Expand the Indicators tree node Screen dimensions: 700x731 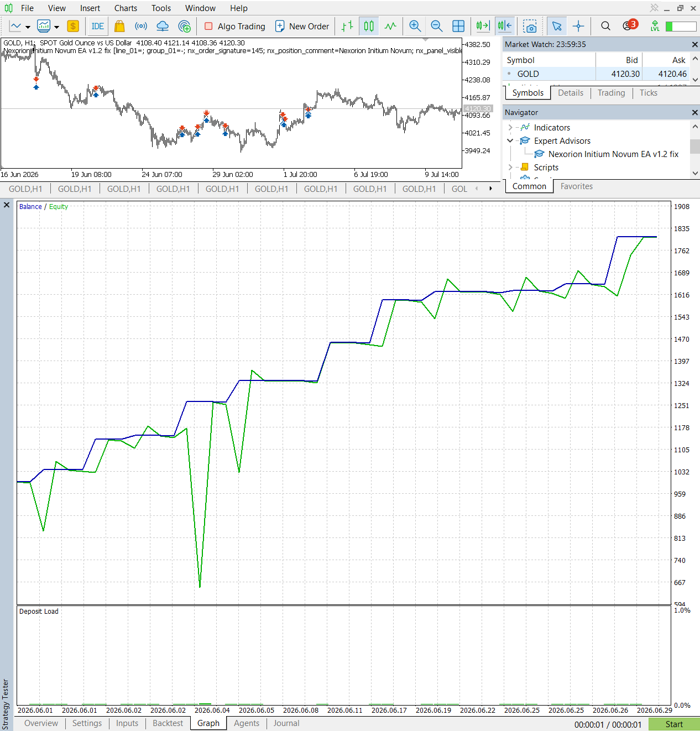point(510,128)
